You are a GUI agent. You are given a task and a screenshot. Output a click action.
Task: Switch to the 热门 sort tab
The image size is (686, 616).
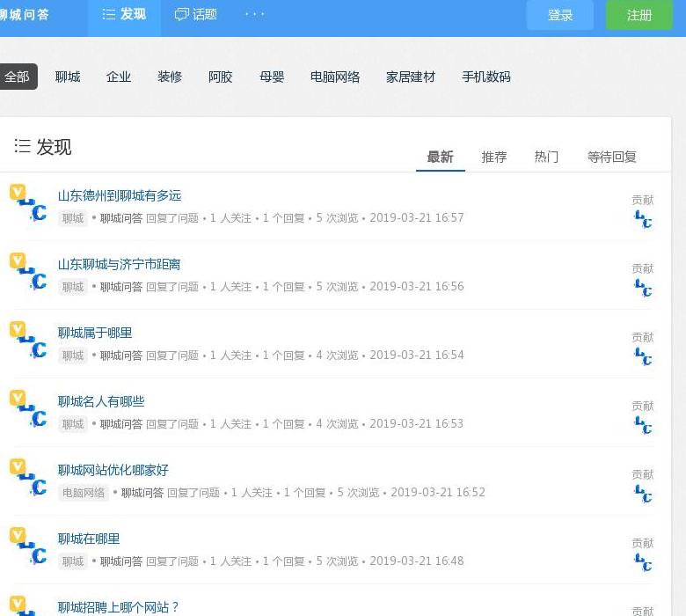pyautogui.click(x=546, y=157)
